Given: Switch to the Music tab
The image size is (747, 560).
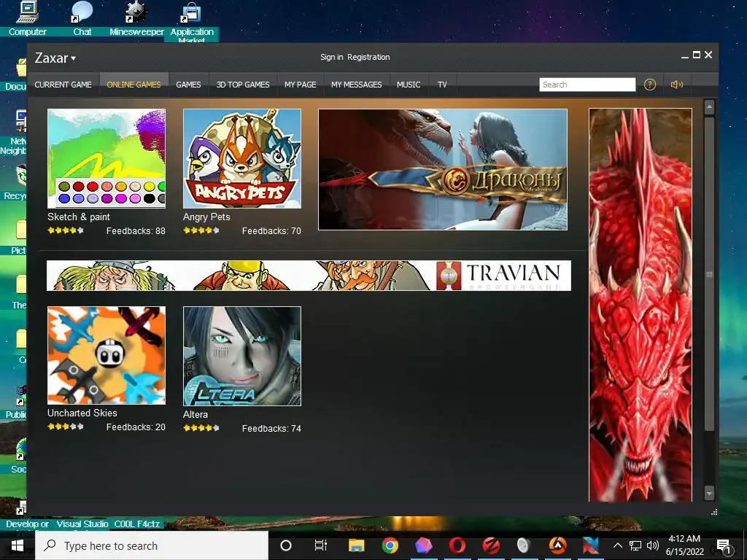Looking at the screenshot, I should 409,85.
